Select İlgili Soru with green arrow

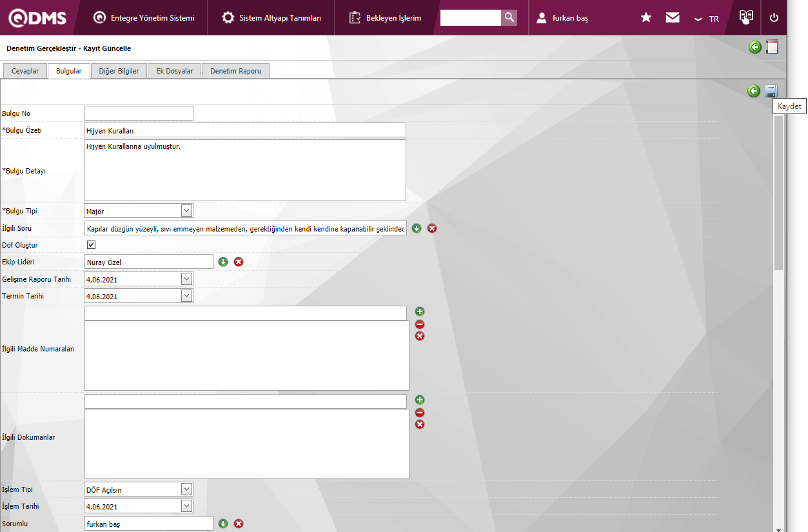coord(417,228)
